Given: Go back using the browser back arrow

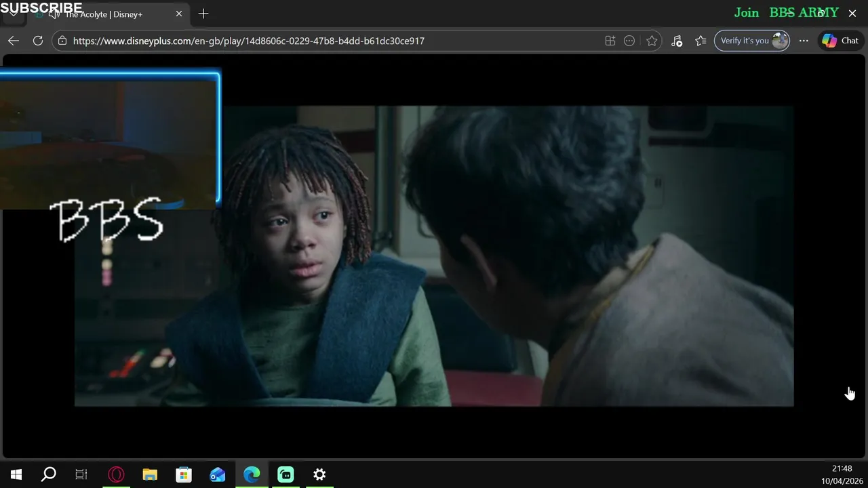Looking at the screenshot, I should [x=14, y=41].
